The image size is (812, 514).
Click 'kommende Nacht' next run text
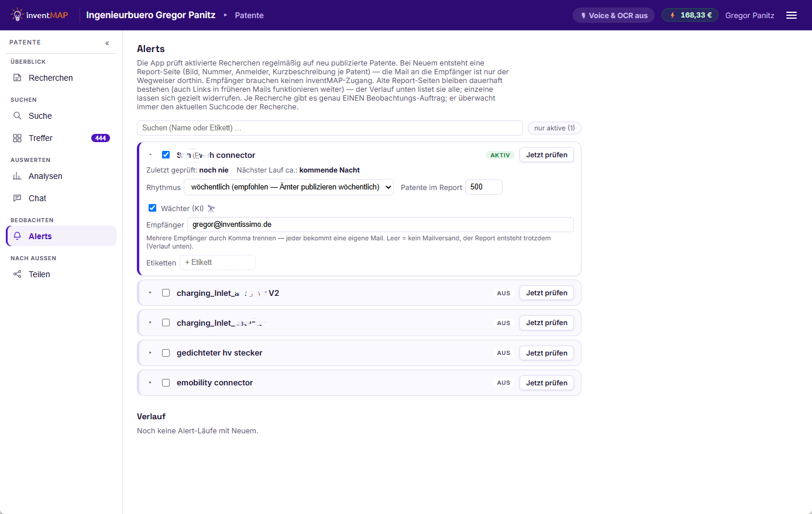(x=329, y=170)
